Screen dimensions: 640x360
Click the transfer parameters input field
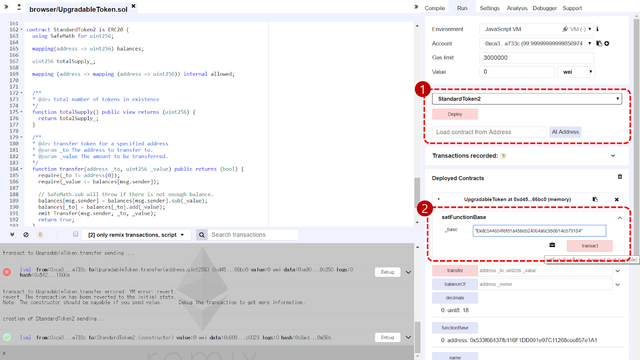[x=545, y=271]
